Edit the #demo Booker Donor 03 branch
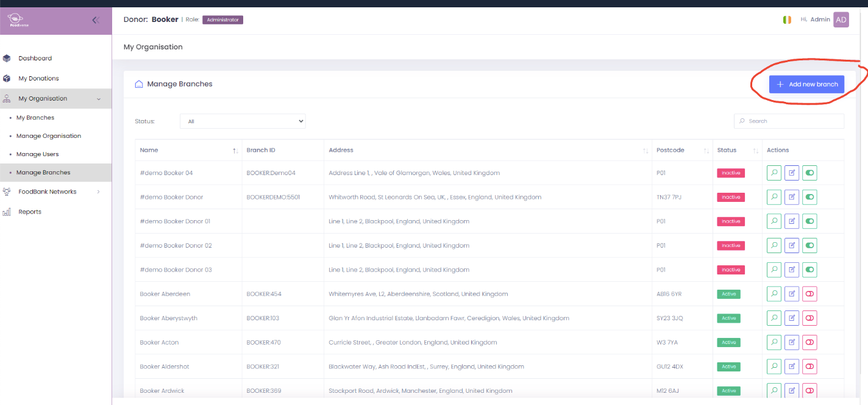The width and height of the screenshot is (868, 405). pyautogui.click(x=792, y=270)
